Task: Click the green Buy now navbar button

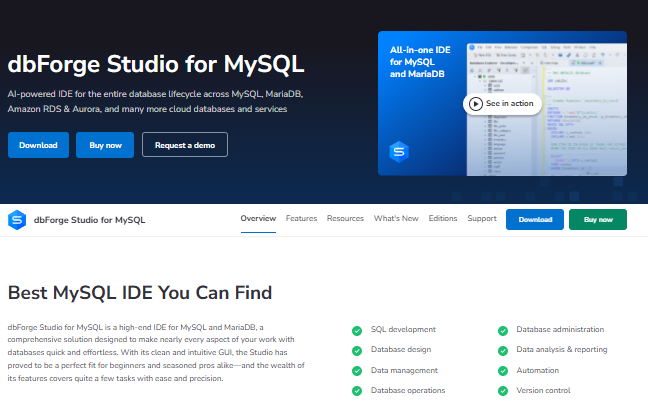Action: coord(598,219)
